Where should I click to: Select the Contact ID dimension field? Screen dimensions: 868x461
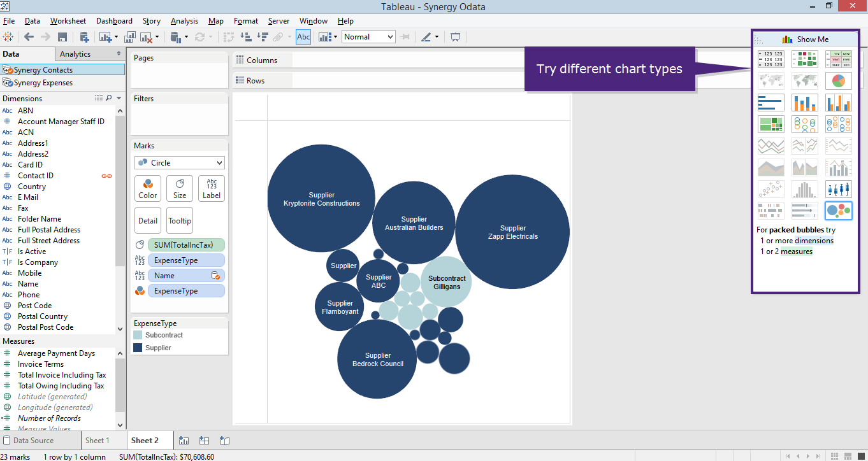36,176
